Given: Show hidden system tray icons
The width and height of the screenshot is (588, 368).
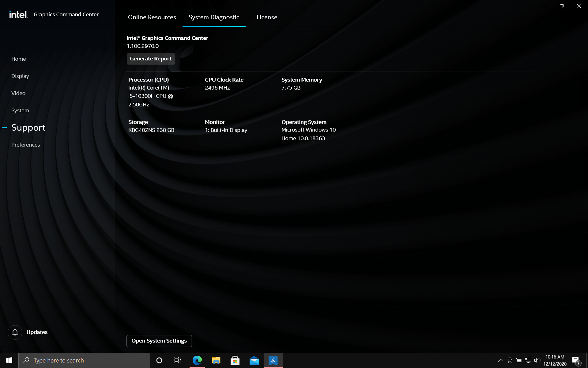Looking at the screenshot, I should [x=501, y=360].
